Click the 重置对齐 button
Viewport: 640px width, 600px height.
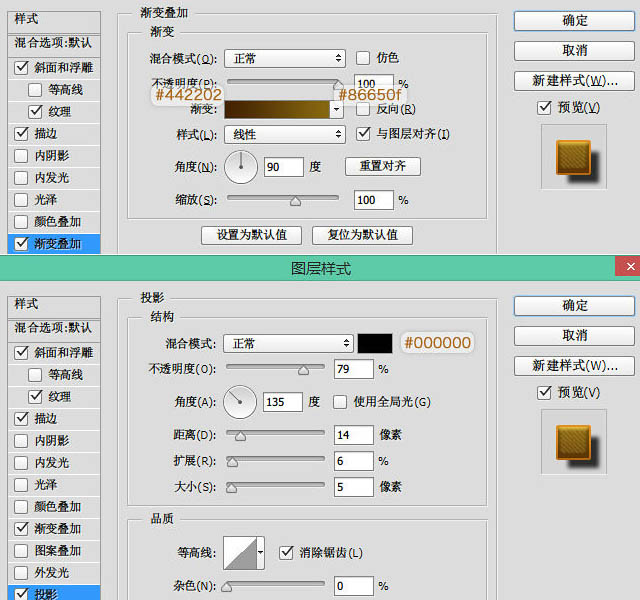(382, 166)
